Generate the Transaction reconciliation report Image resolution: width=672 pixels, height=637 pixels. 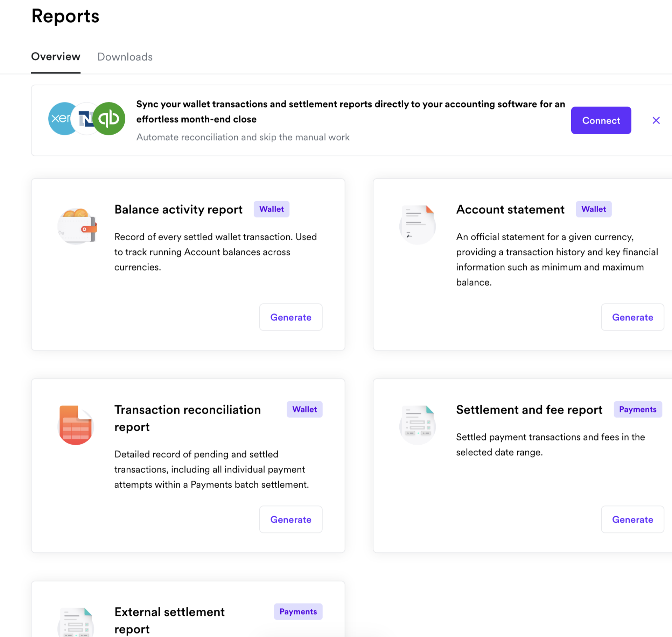pyautogui.click(x=290, y=519)
